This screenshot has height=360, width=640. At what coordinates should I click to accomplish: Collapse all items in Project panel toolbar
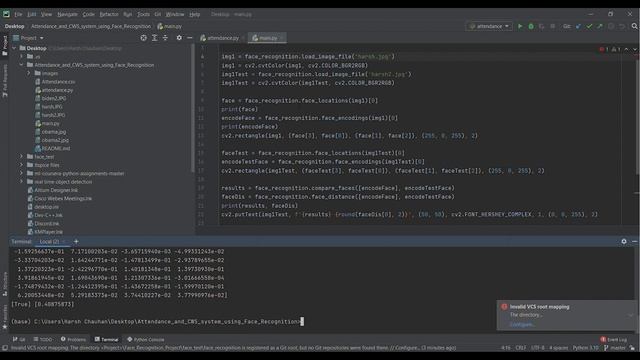[x=165, y=38]
